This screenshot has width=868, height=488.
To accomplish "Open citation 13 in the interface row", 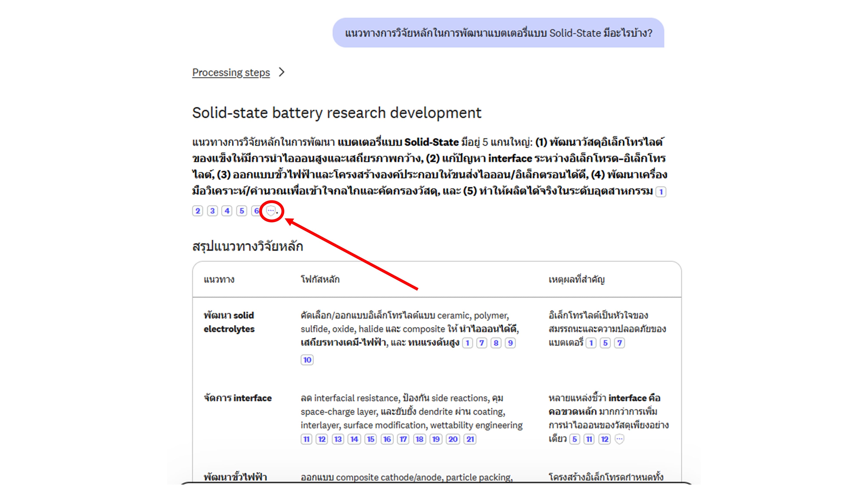I will [338, 439].
